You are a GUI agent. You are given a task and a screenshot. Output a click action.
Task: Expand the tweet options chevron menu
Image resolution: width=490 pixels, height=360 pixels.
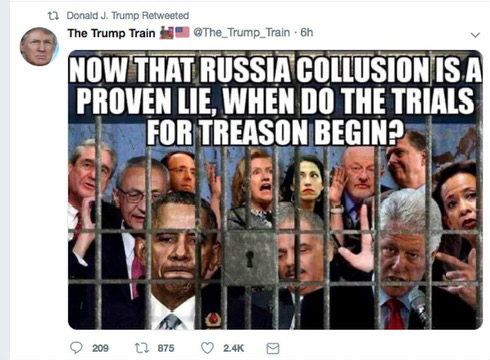point(475,35)
